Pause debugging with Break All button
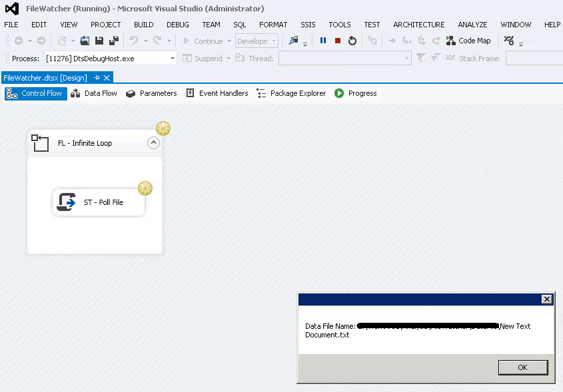 pyautogui.click(x=323, y=41)
